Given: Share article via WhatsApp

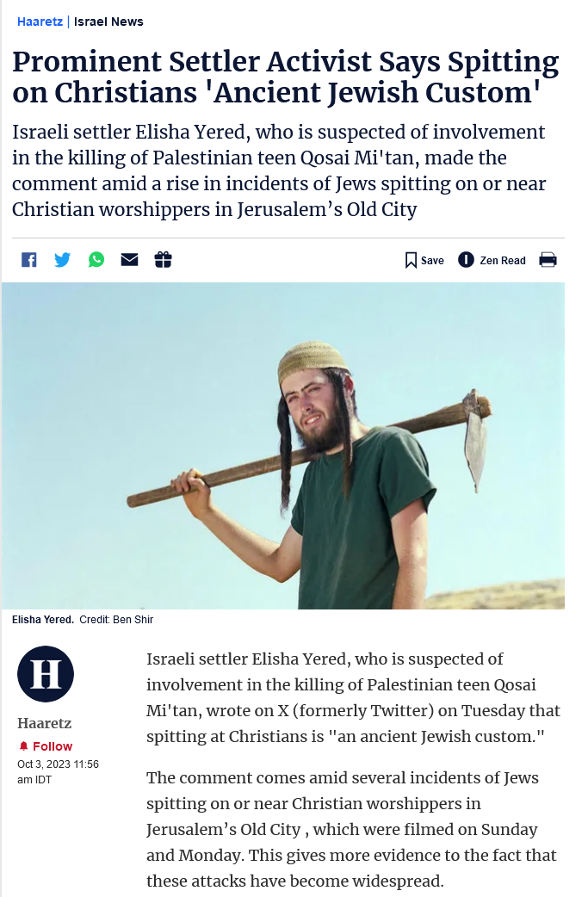Looking at the screenshot, I should pos(96,260).
